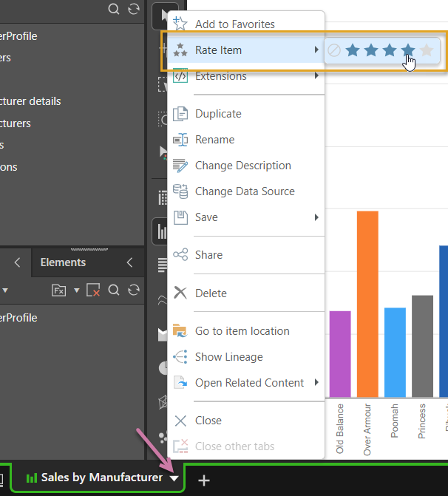448x496 pixels.
Task: Click the Share icon in context menu
Action: point(180,255)
